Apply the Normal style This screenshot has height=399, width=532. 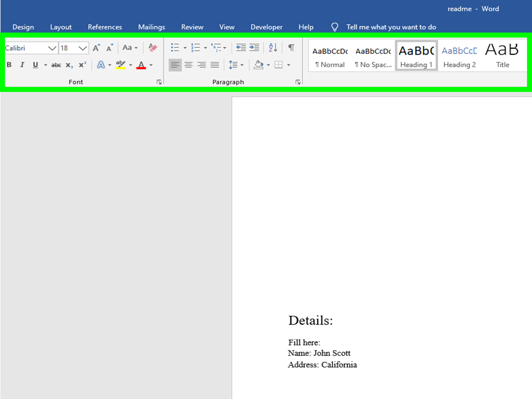[330, 56]
